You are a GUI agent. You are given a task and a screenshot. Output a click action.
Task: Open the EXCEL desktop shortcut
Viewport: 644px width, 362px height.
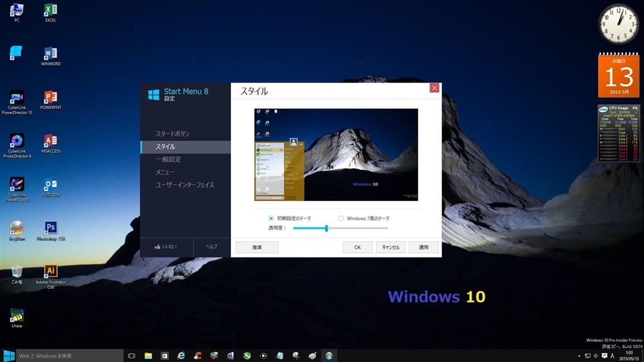pyautogui.click(x=50, y=13)
